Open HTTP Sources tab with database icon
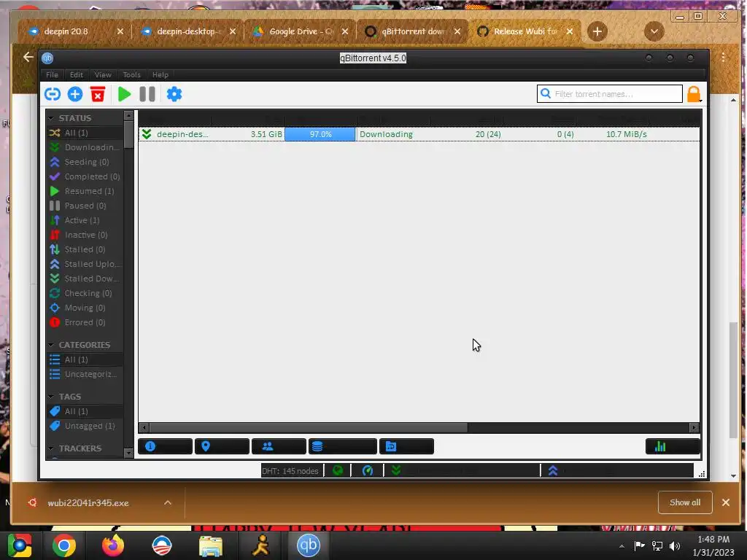The width and height of the screenshot is (747, 560). [x=343, y=446]
